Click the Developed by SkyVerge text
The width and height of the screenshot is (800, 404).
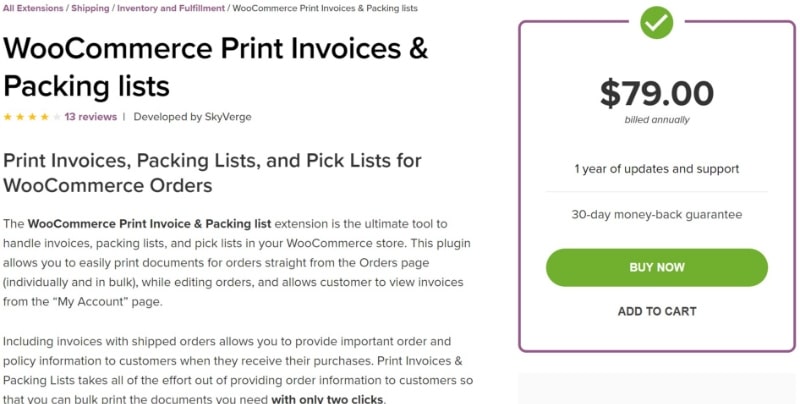tap(192, 117)
